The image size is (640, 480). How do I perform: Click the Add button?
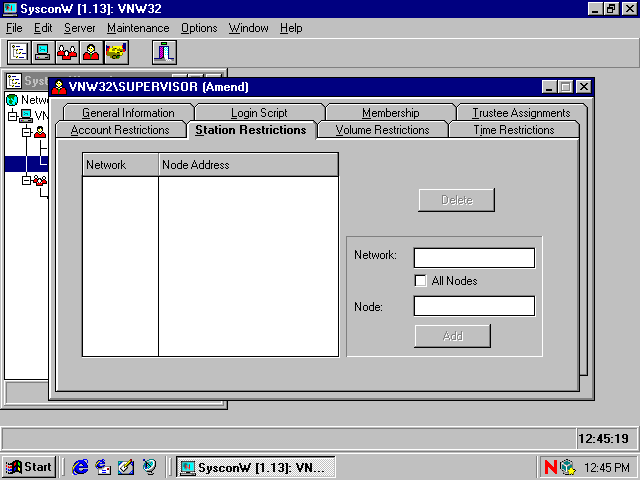tap(453, 336)
